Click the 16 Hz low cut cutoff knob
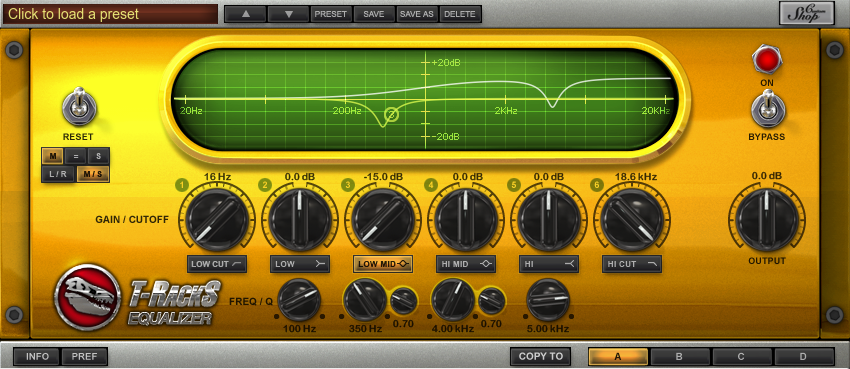Image resolution: width=850 pixels, height=369 pixels. point(217,219)
